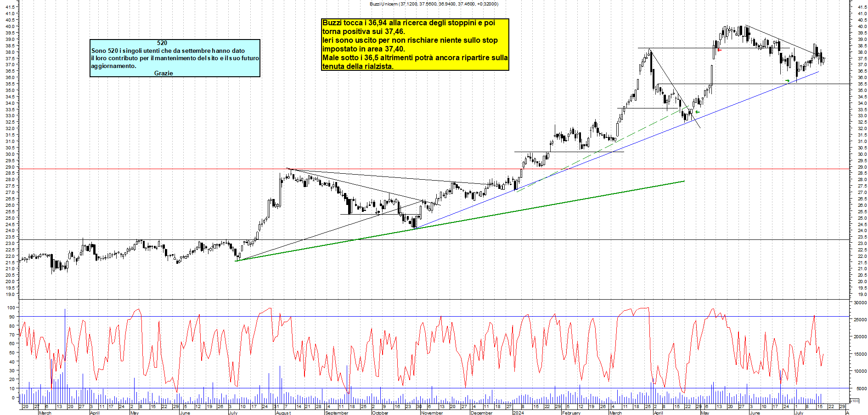Click the 20000 volume axis label

860,337
